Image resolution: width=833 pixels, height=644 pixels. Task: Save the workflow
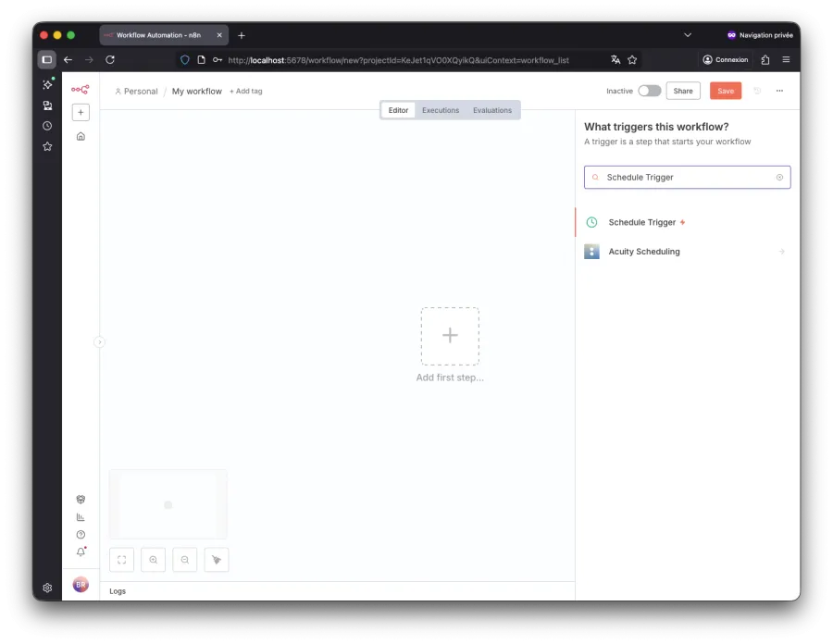pos(726,91)
